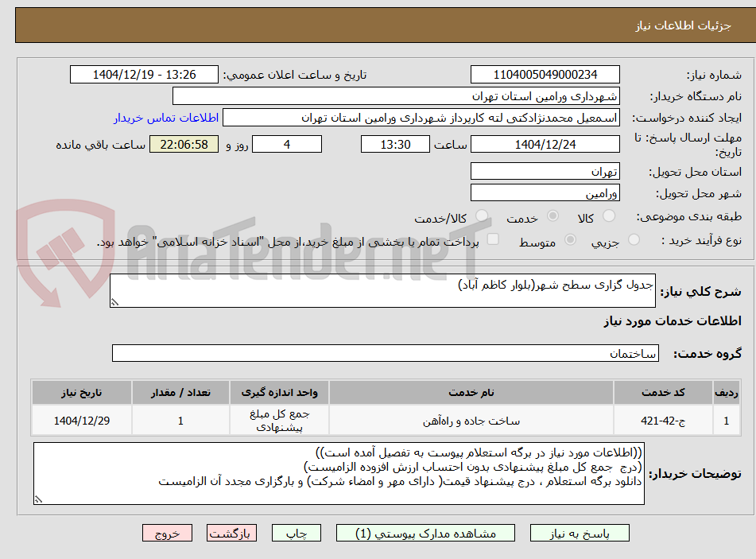Click the تاریخ نیاز column header
The height and width of the screenshot is (559, 756).
[x=81, y=393]
